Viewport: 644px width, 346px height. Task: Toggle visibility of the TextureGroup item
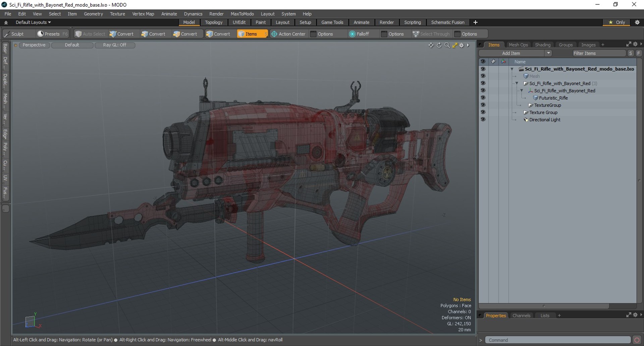pos(483,105)
